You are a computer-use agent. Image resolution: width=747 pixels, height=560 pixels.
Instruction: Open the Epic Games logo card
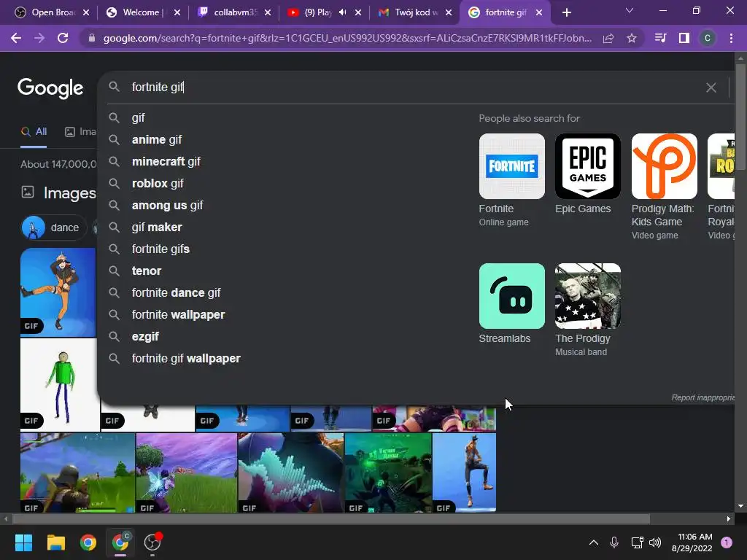588,166
